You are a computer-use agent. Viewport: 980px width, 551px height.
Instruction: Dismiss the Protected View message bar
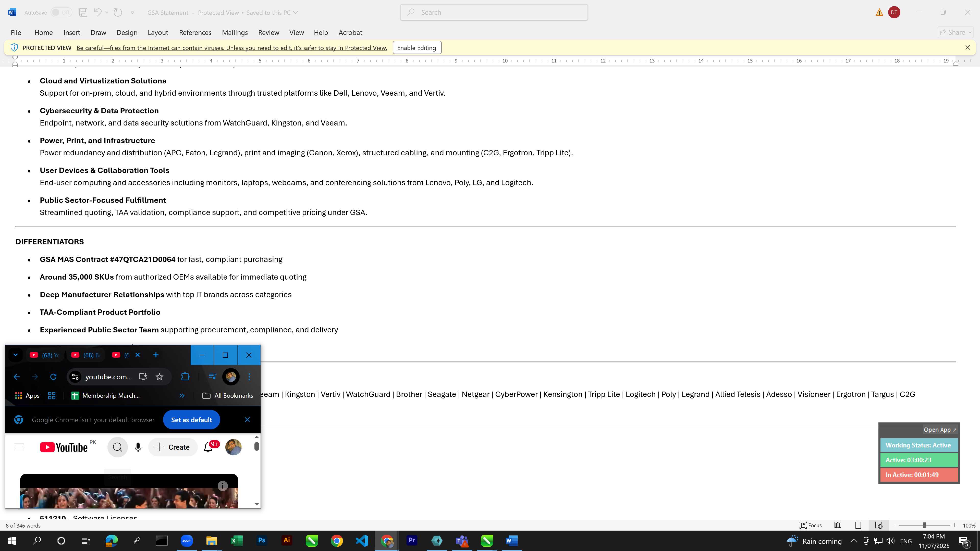968,47
